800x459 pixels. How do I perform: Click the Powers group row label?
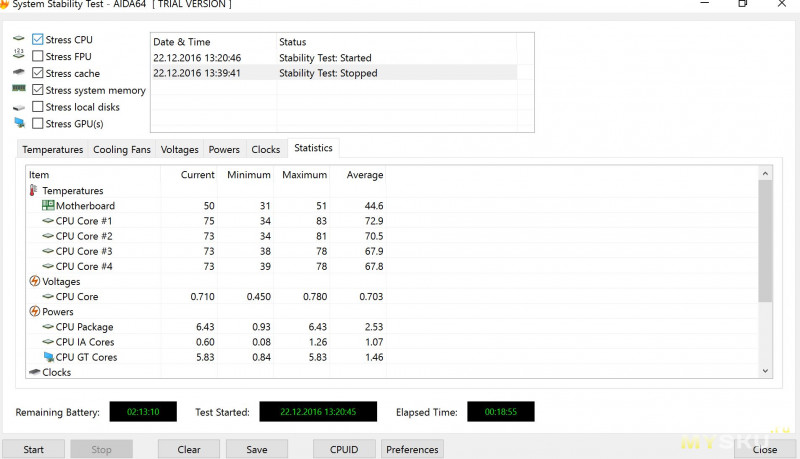click(58, 312)
